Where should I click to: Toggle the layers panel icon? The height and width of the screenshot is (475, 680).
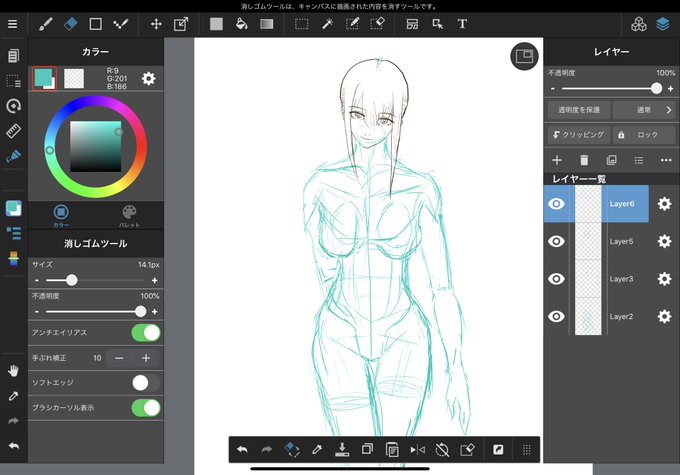[x=663, y=24]
